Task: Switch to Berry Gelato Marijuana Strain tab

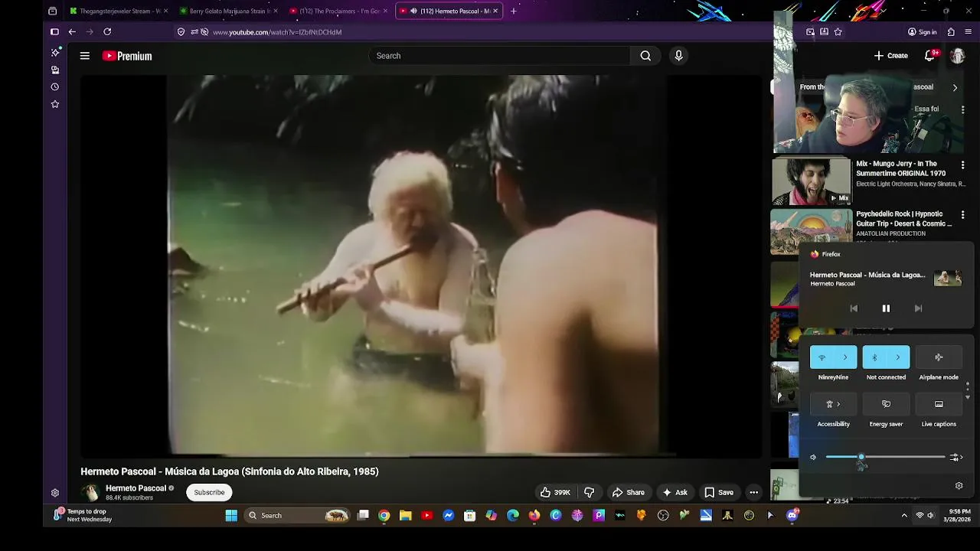Action: [x=227, y=11]
